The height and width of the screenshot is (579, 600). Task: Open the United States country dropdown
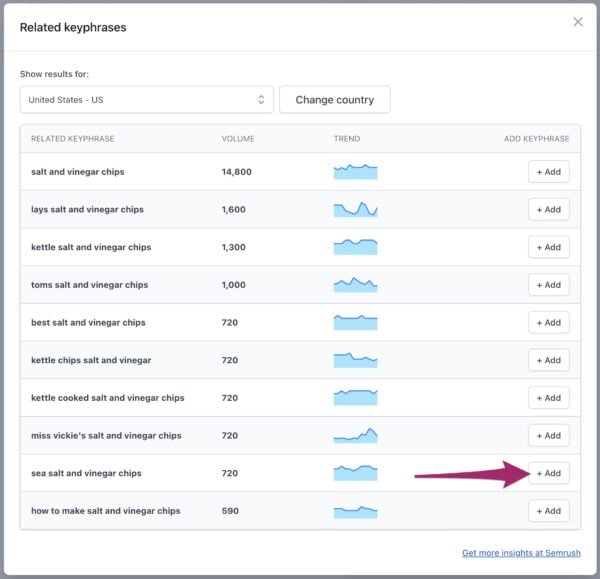(x=146, y=100)
